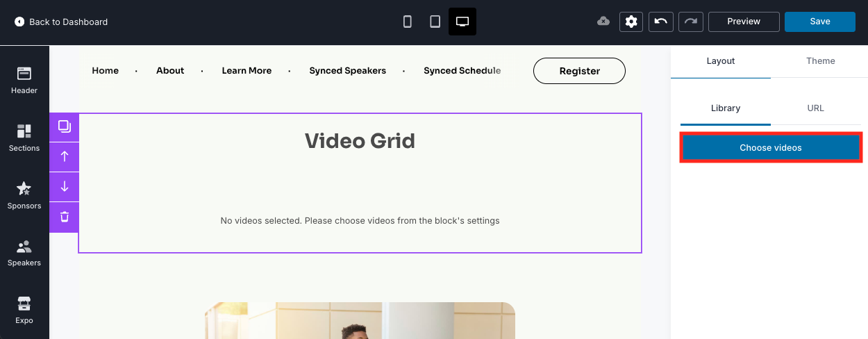
Task: Open the settings gear icon
Action: click(x=631, y=22)
